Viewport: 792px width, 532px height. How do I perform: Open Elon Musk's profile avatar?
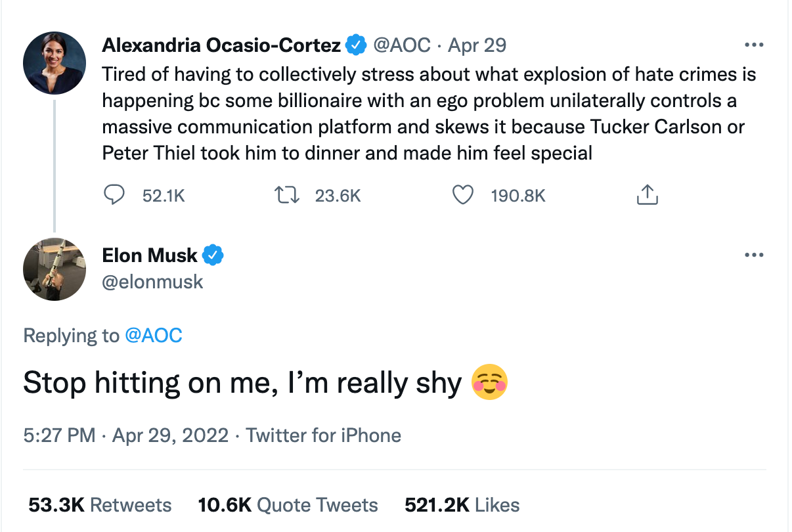click(x=55, y=269)
